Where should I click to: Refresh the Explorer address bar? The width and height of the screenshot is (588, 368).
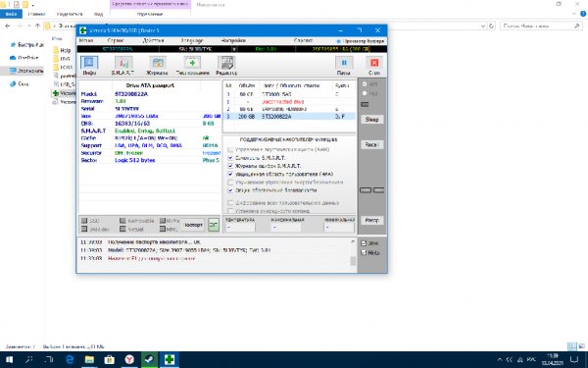click(492, 26)
